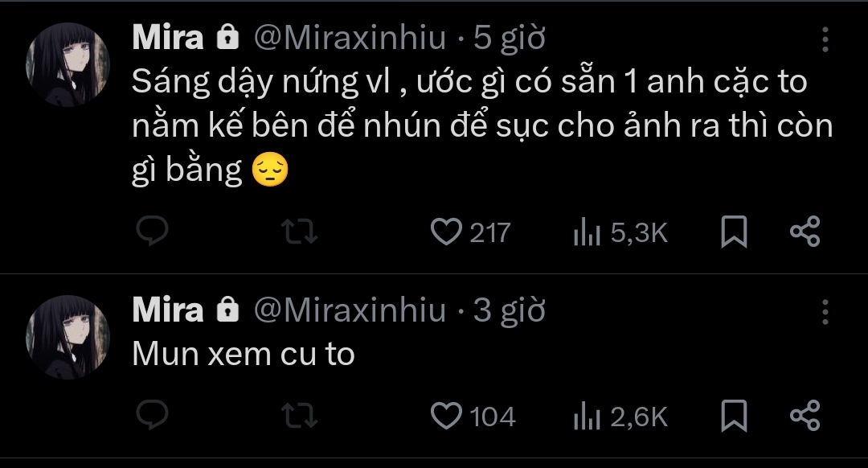Open Mira's avatar on the 5 giờ tweet

[68, 64]
